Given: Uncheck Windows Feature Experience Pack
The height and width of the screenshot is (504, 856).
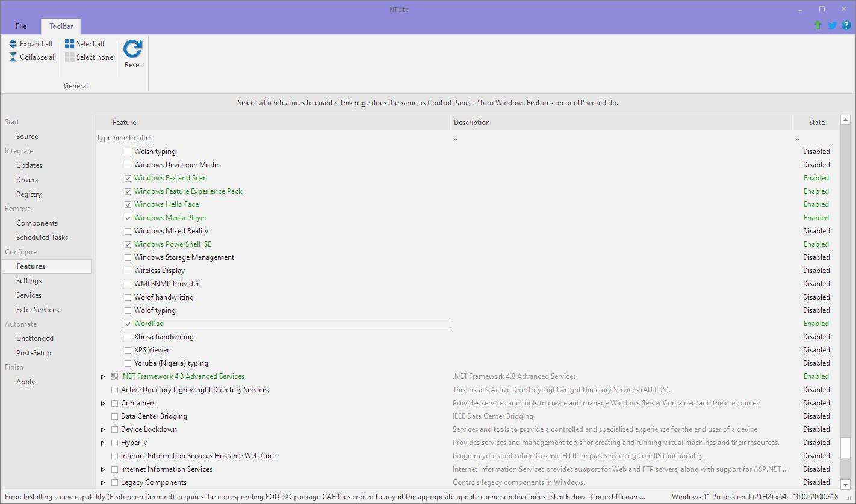Looking at the screenshot, I should coord(128,191).
